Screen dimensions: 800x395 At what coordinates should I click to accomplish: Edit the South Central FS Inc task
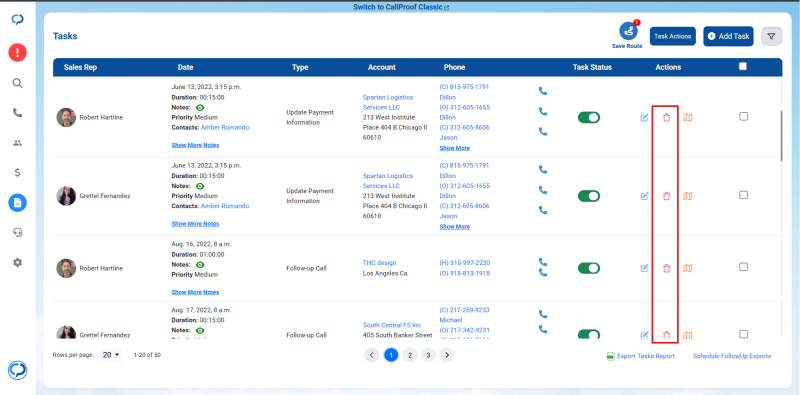[x=644, y=335]
